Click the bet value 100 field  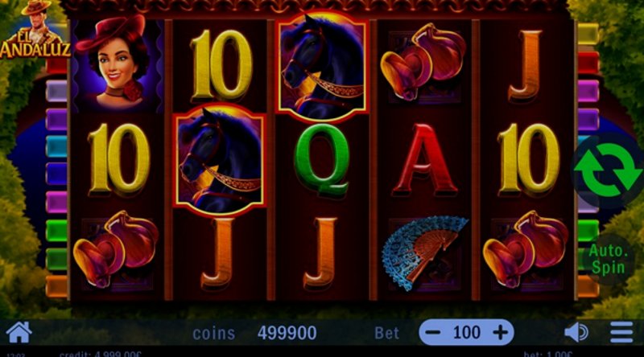[x=467, y=332]
